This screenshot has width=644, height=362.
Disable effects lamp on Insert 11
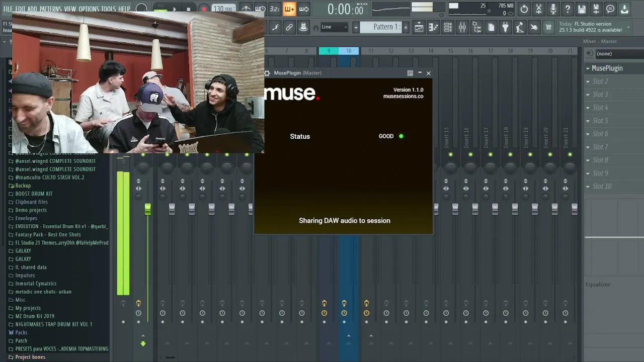pos(366,303)
